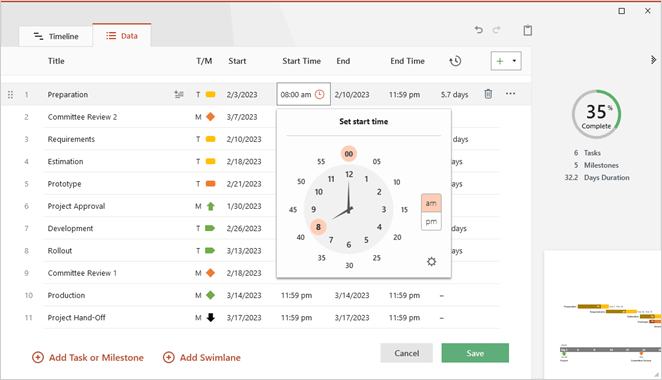The width and height of the screenshot is (662, 380).
Task: Click the indent icon on Preparation row
Action: [x=179, y=94]
